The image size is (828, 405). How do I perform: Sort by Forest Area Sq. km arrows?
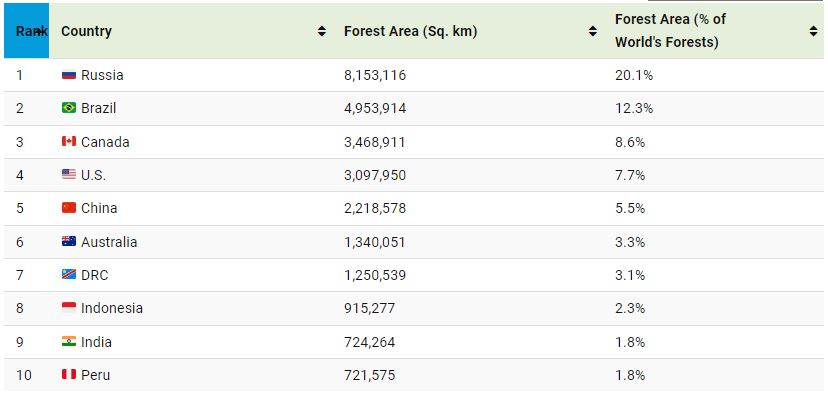point(592,31)
